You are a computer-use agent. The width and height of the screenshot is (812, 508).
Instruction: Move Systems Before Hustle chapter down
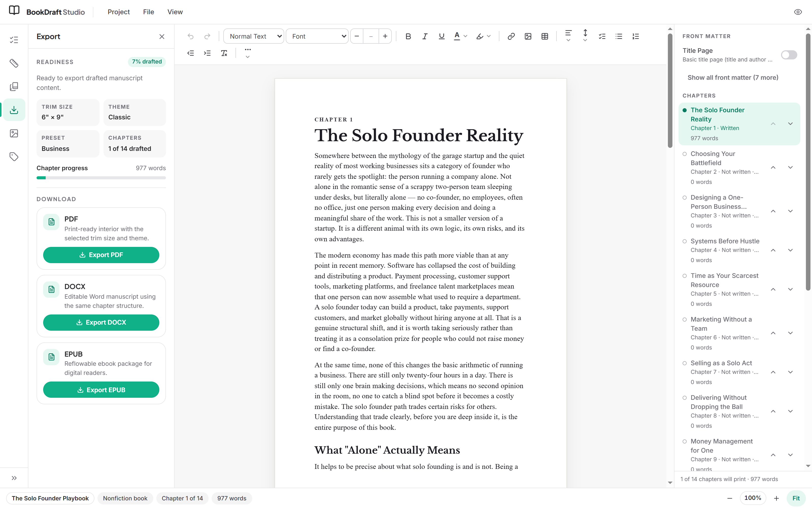790,250
